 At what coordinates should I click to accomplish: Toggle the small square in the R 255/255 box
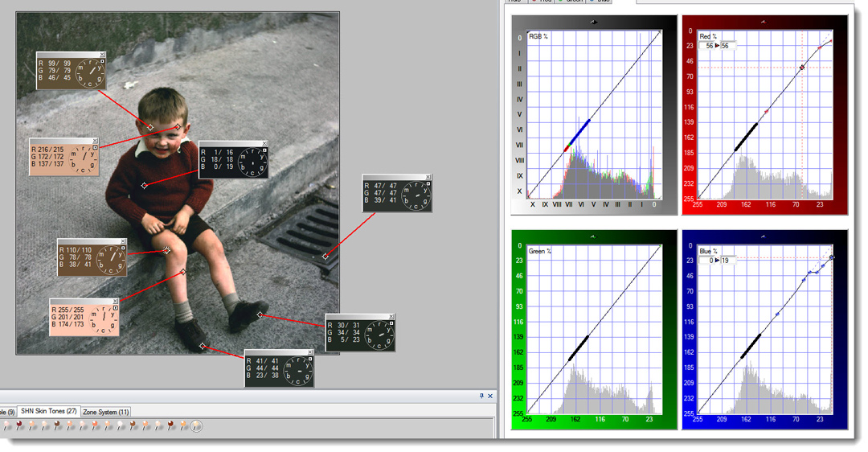point(115,308)
